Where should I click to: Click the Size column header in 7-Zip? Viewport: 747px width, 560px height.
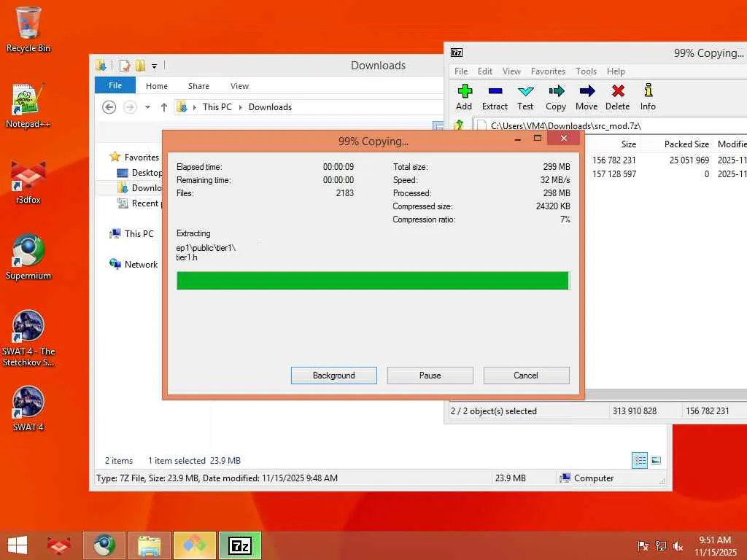[628, 144]
